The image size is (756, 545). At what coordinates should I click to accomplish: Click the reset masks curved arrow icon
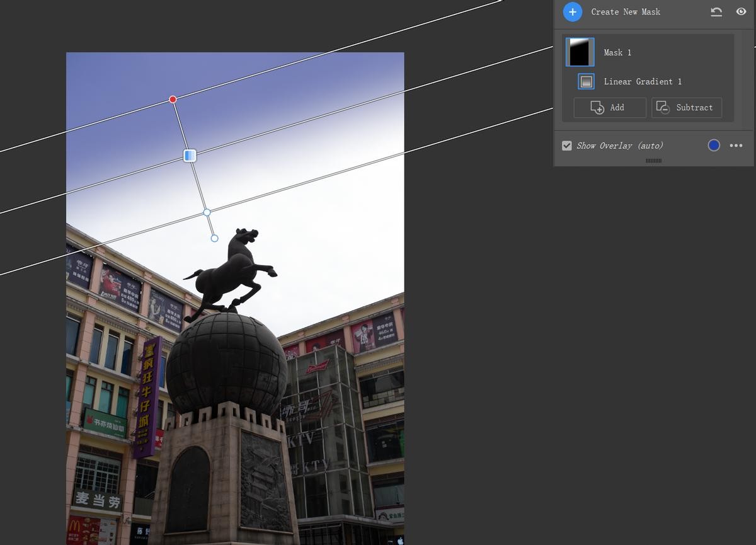pyautogui.click(x=716, y=12)
